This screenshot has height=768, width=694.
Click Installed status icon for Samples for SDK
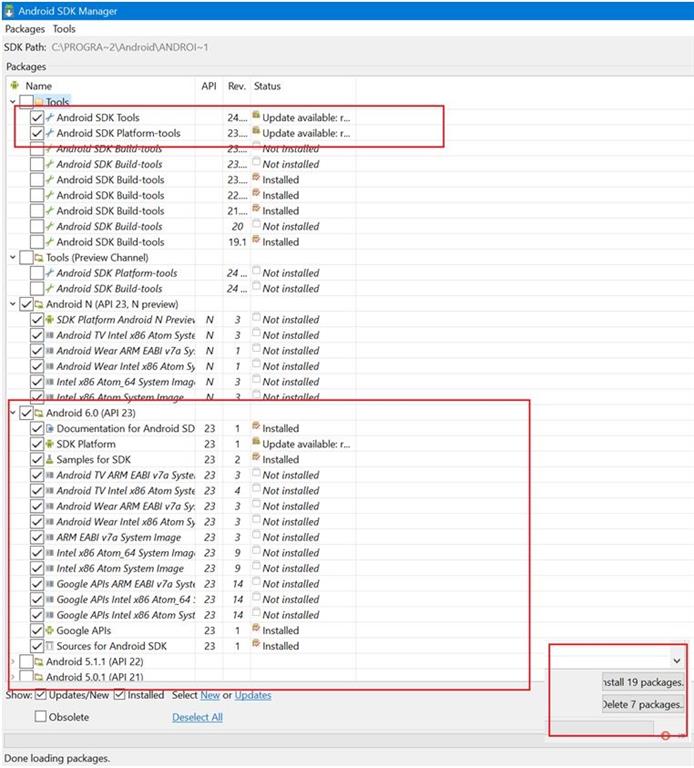point(256,457)
